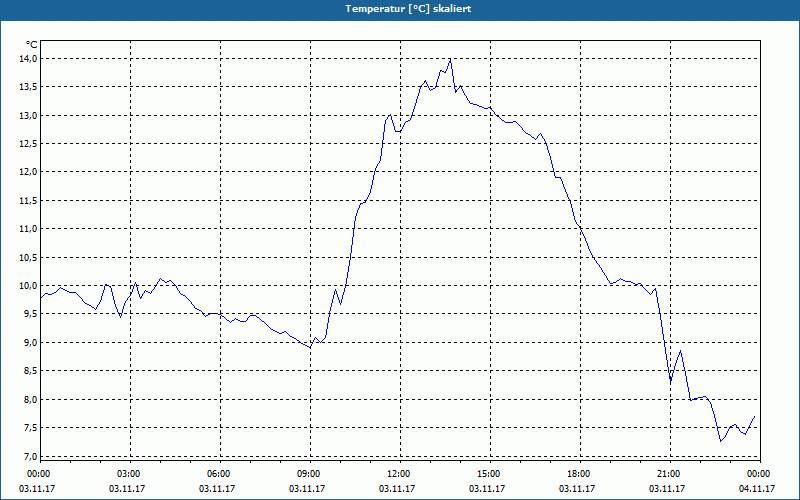Select the 8,5 y-axis label

pos(31,370)
